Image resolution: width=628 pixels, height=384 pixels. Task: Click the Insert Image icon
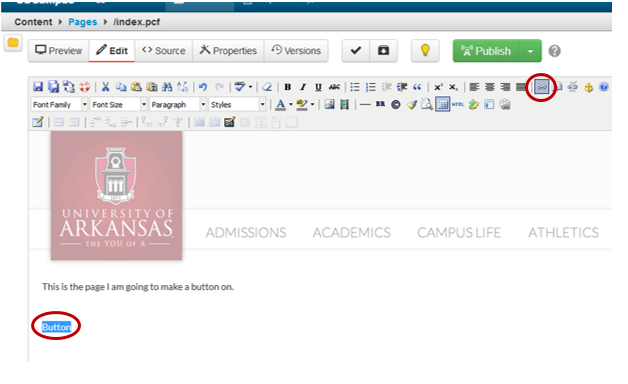pyautogui.click(x=329, y=105)
